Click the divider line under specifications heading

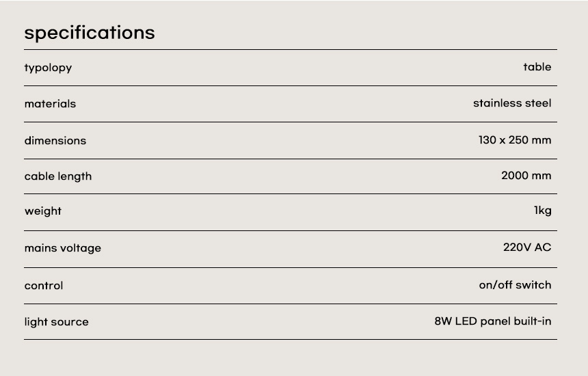coord(291,49)
